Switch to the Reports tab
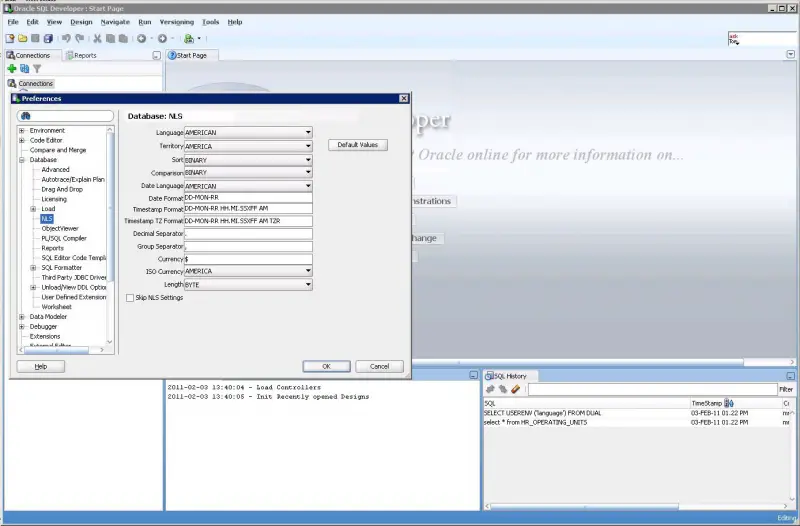Screen dimensions: 800x526 tap(81, 55)
